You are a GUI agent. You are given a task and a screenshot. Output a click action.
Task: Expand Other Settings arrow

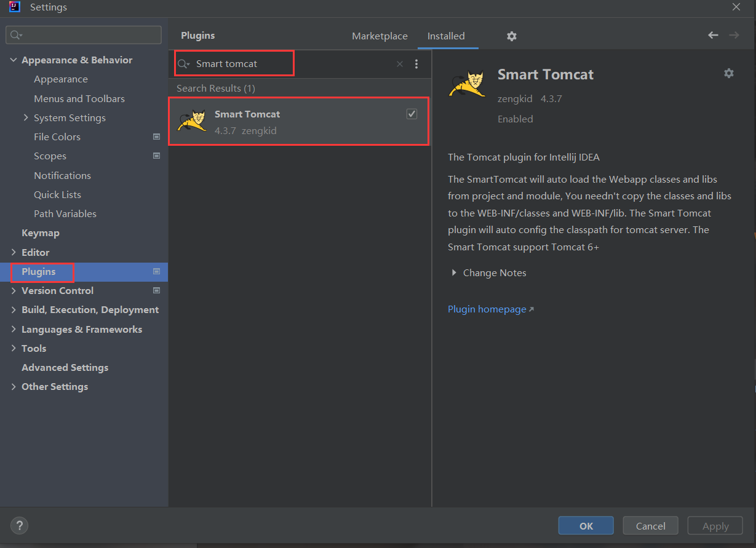click(x=14, y=386)
